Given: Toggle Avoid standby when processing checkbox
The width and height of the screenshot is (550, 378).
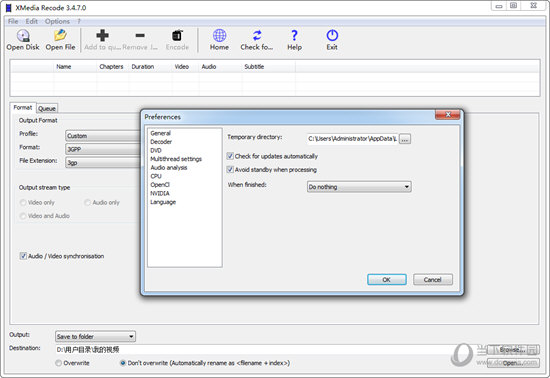Looking at the screenshot, I should [230, 169].
